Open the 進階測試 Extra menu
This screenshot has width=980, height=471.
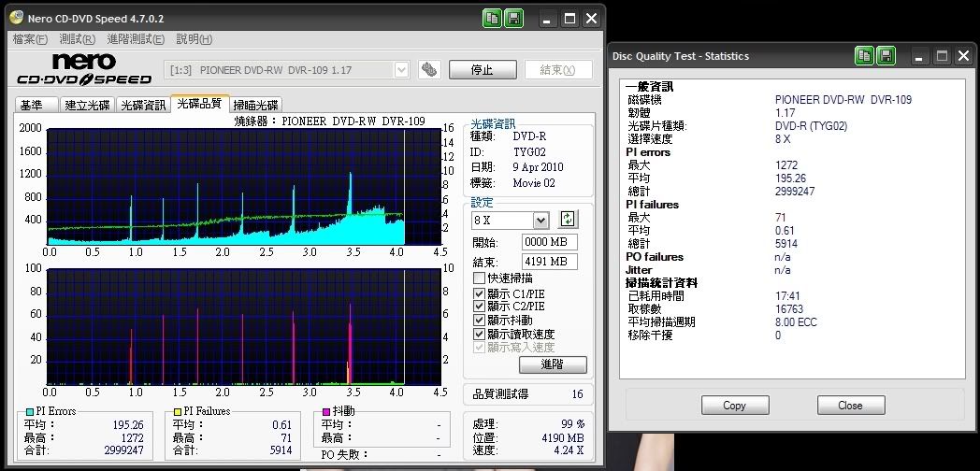point(136,39)
